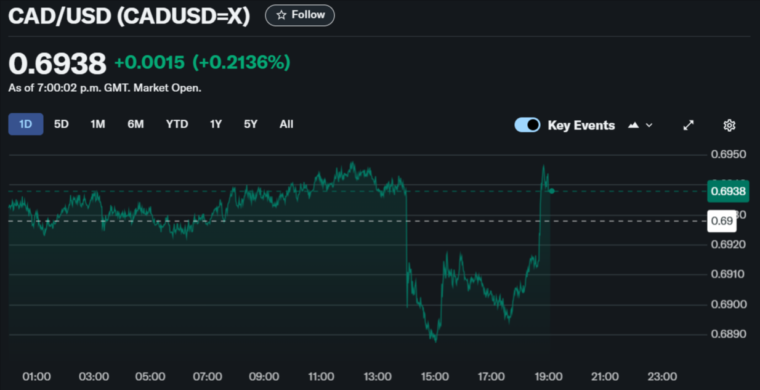Select the star icon in Follow button
The height and width of the screenshot is (390, 760).
click(281, 16)
